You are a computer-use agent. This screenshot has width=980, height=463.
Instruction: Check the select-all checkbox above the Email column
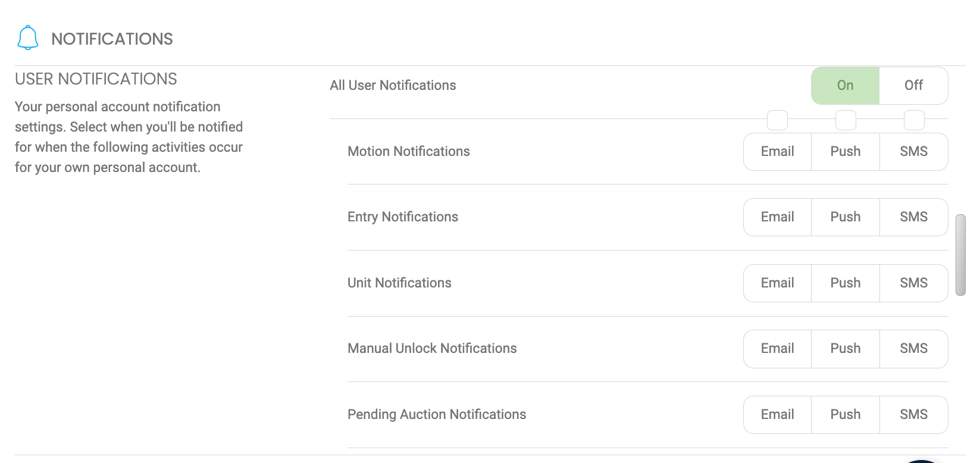tap(777, 120)
